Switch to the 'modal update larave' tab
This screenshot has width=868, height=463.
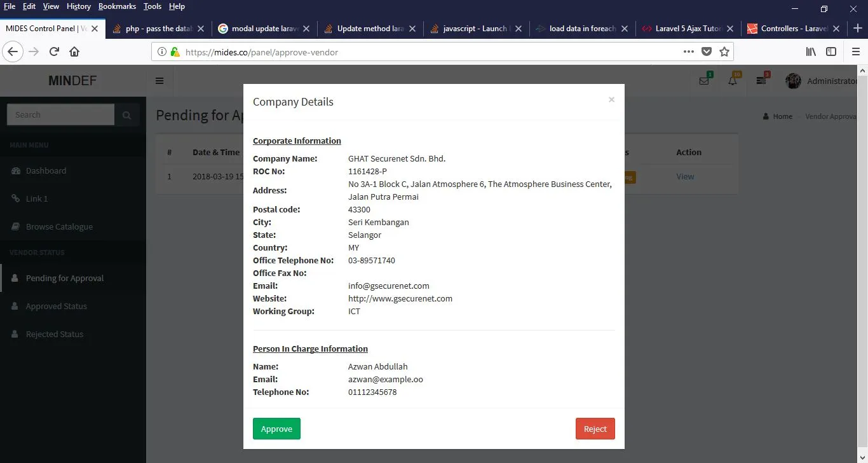point(265,29)
